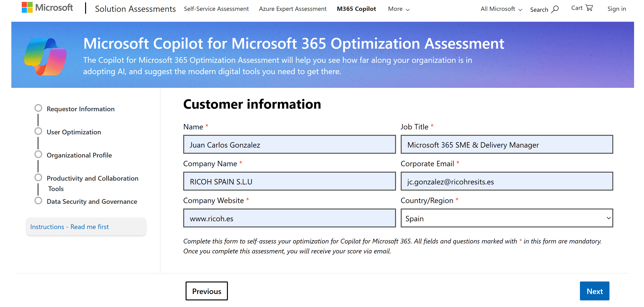This screenshot has height=307, width=644.
Task: Select Productivity and Collaboration Tools step circle
Action: click(x=38, y=178)
